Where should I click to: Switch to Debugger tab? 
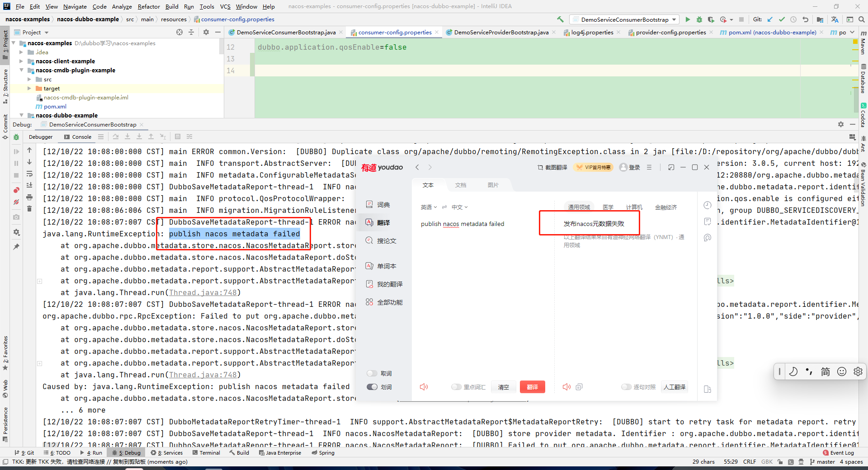tap(41, 137)
